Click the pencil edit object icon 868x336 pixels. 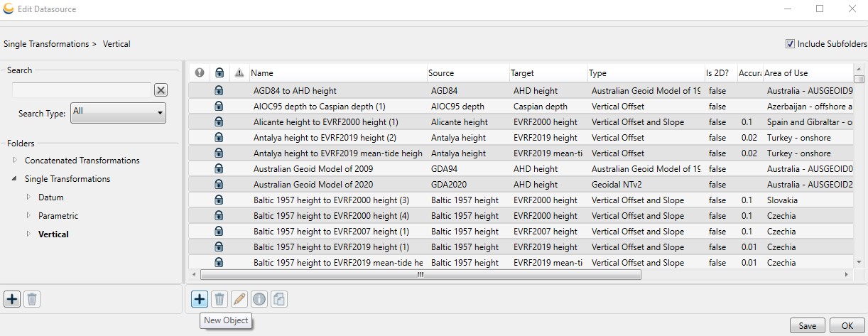click(x=239, y=300)
